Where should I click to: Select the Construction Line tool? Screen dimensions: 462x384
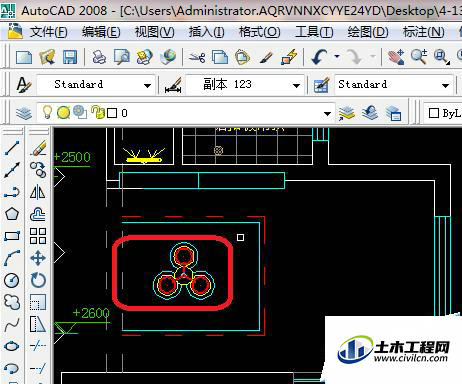coord(12,170)
